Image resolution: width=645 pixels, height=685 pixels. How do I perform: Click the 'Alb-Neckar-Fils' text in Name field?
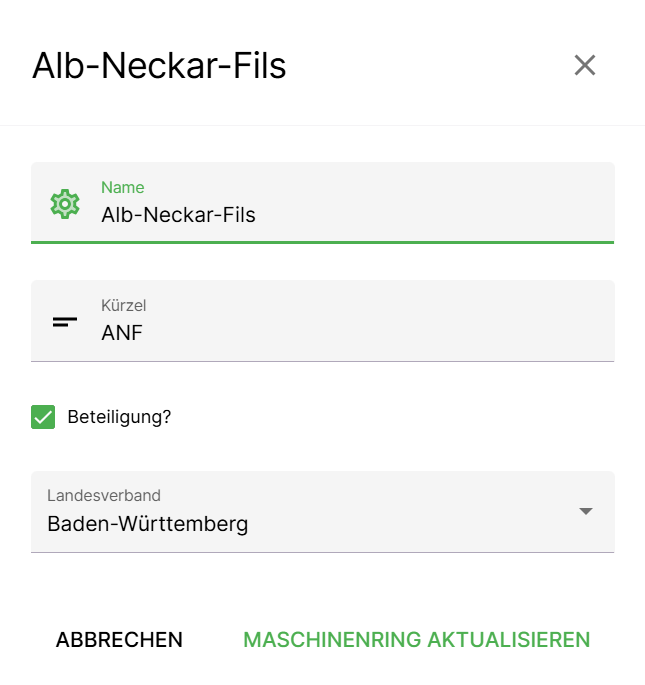[x=178, y=214]
